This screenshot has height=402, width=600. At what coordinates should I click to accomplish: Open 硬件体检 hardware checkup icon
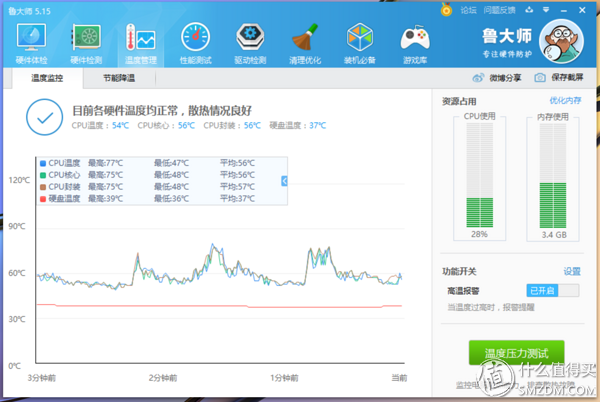tap(31, 43)
